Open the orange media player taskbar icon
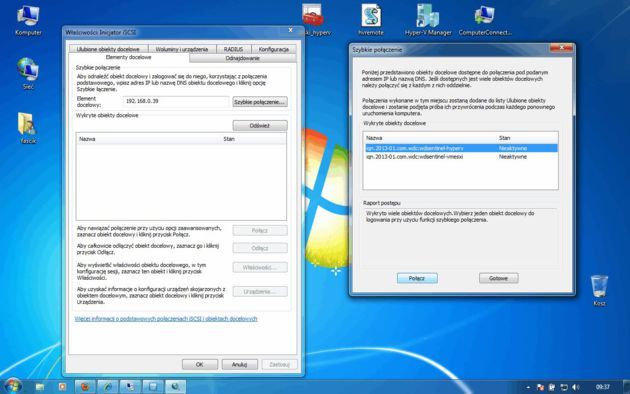The width and height of the screenshot is (630, 394). pos(62,387)
